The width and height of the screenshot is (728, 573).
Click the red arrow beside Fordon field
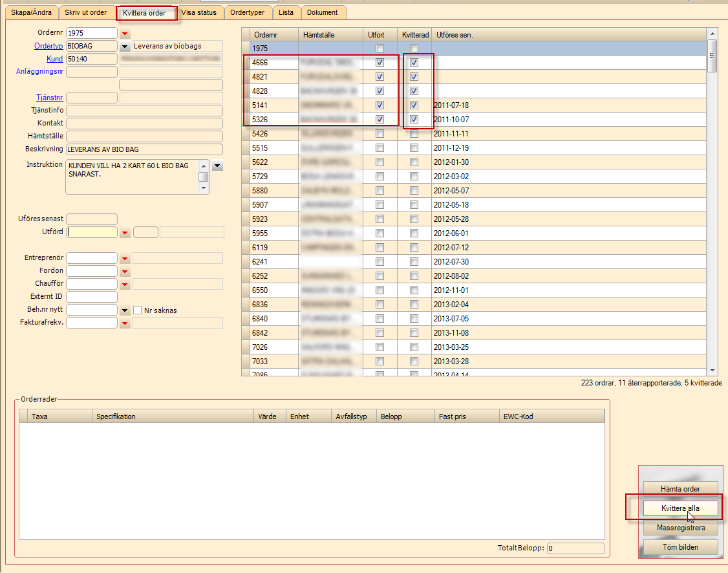(125, 272)
